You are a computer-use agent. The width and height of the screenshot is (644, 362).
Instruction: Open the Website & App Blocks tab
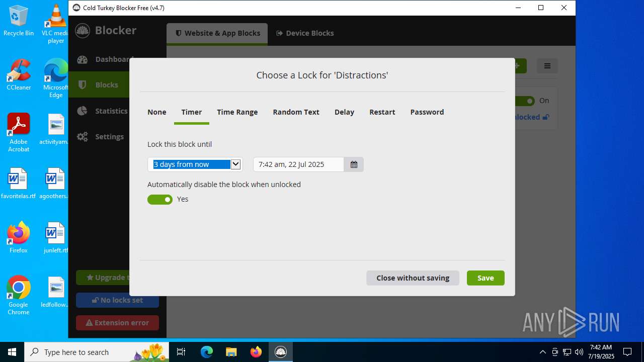point(217,33)
